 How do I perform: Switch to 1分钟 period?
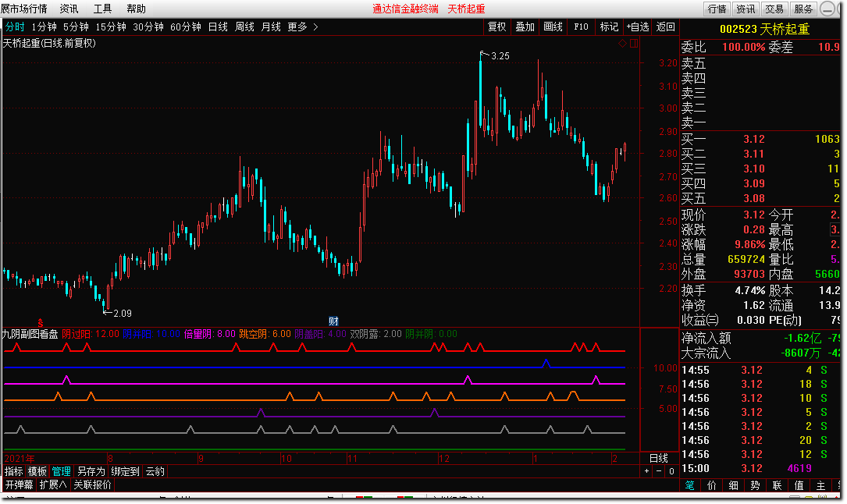44,27
